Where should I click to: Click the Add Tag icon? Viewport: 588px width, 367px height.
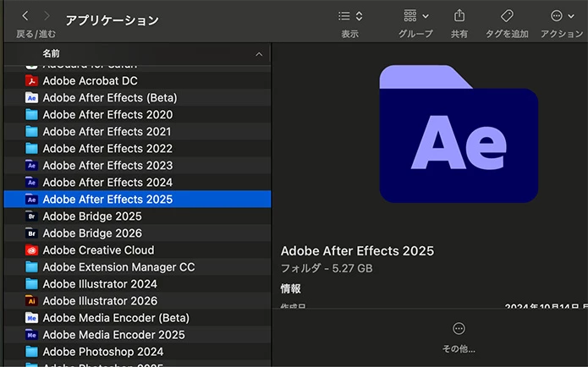coord(507,16)
